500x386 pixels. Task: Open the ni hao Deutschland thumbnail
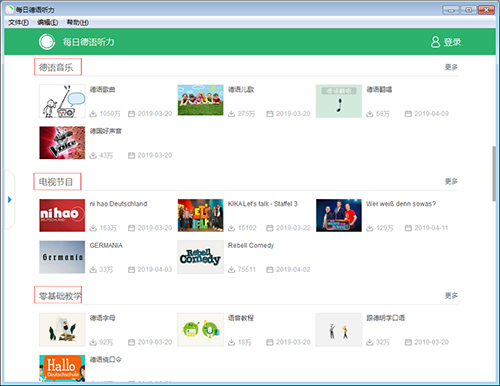(62, 215)
